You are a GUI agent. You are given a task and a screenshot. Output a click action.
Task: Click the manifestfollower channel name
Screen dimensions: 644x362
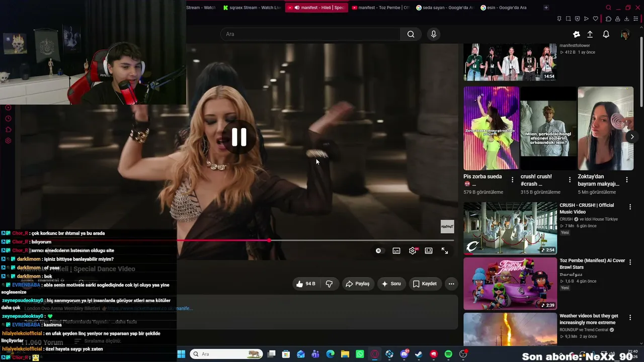575,45
